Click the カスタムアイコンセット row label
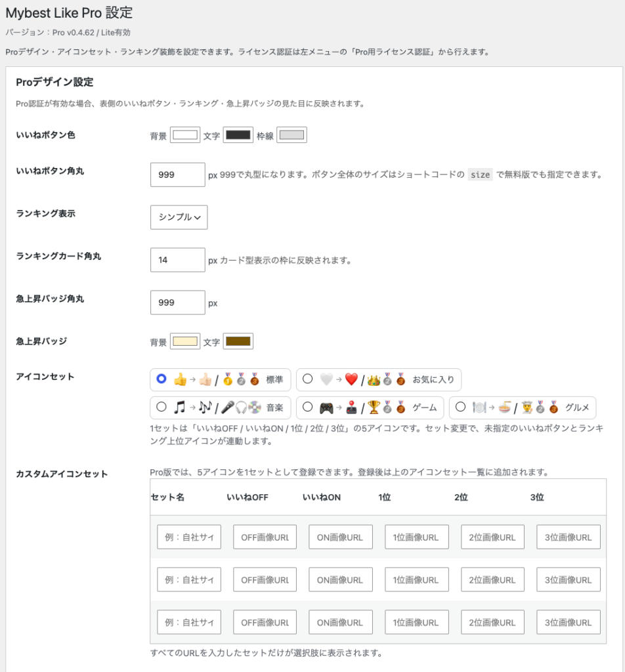Viewport: 625px width, 672px height. point(62,474)
